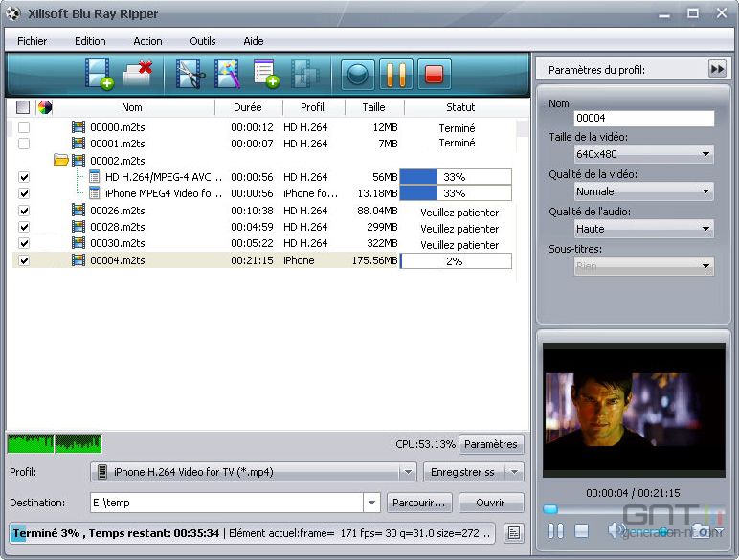The height and width of the screenshot is (560, 739).
Task: Click the film icon of 00030.m2ts
Action: (78, 243)
